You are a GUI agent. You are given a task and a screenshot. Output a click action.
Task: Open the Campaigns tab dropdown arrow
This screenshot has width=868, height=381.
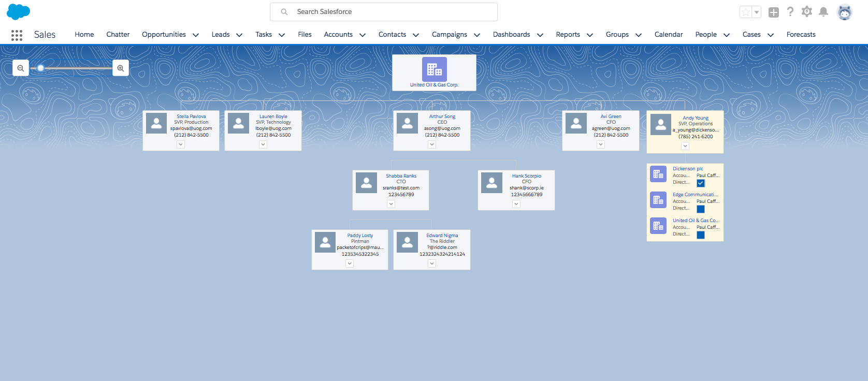click(477, 35)
